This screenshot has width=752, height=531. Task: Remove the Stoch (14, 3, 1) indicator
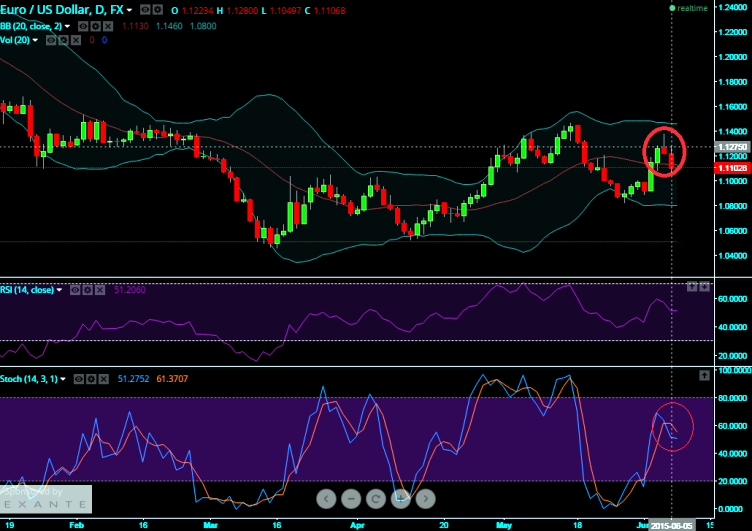104,380
